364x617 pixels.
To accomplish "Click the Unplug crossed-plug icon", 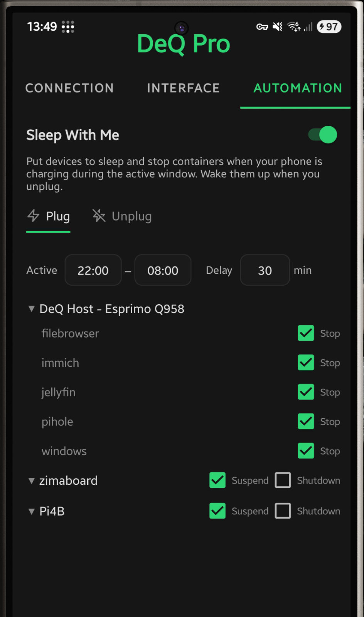I will click(98, 216).
